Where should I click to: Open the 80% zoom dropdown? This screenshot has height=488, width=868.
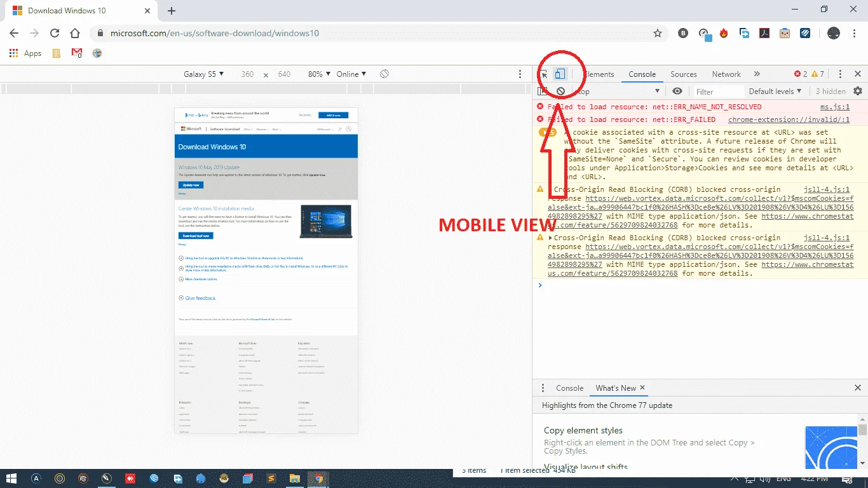pyautogui.click(x=319, y=74)
